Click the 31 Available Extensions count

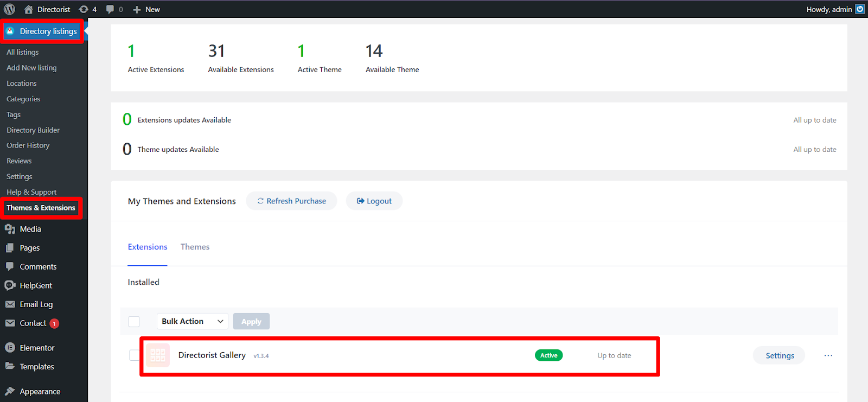216,51
